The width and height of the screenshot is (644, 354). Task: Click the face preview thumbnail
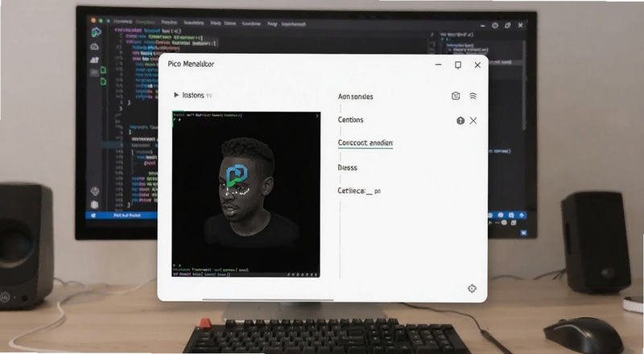click(x=246, y=194)
